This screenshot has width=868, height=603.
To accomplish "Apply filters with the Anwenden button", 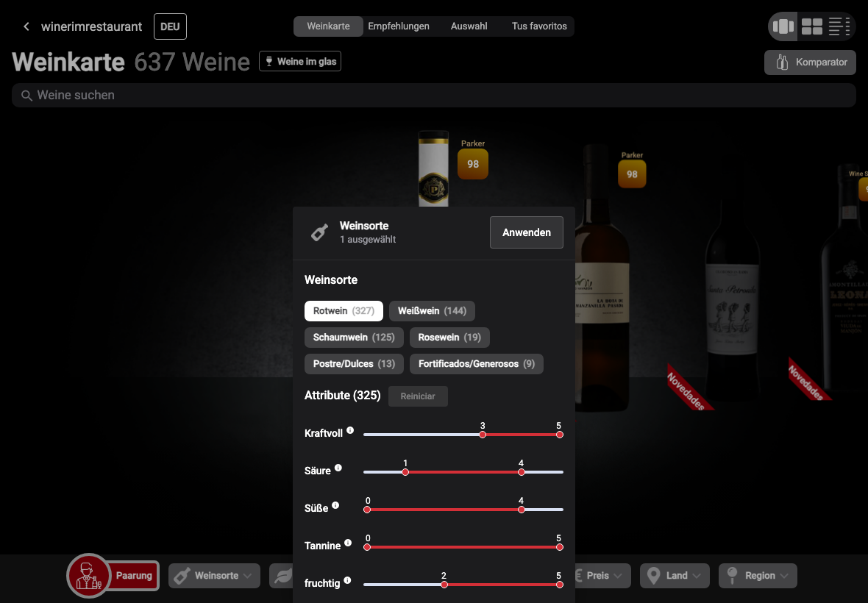I will point(527,232).
